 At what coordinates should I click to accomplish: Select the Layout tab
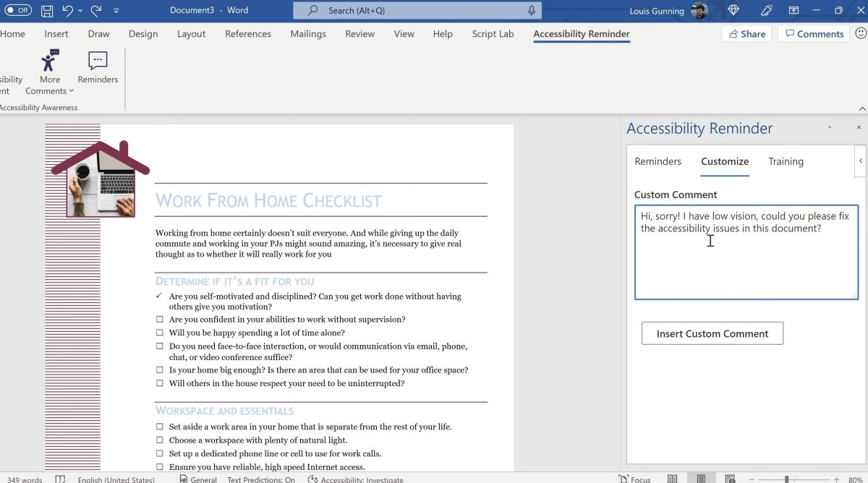pyautogui.click(x=192, y=34)
